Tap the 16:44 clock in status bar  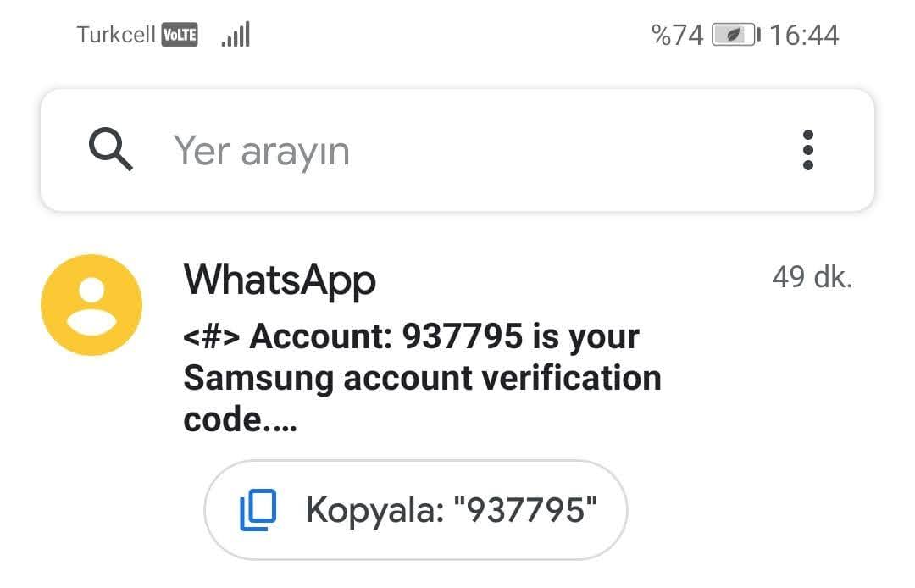pos(804,35)
